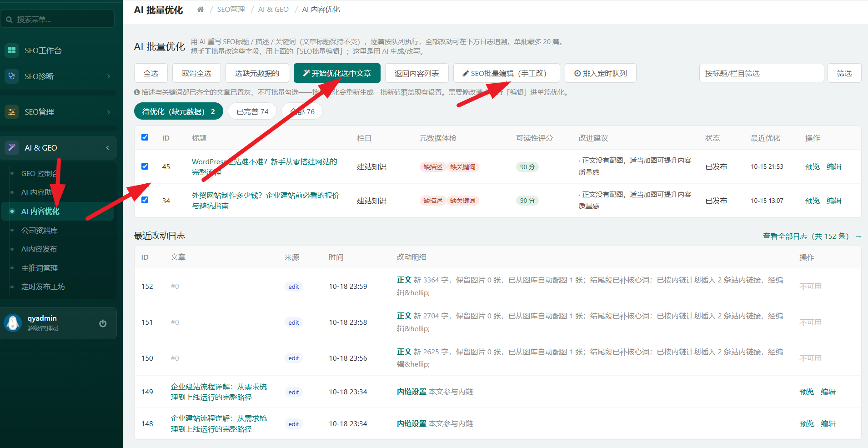
Task: Click the logout power icon
Action: [x=103, y=323]
